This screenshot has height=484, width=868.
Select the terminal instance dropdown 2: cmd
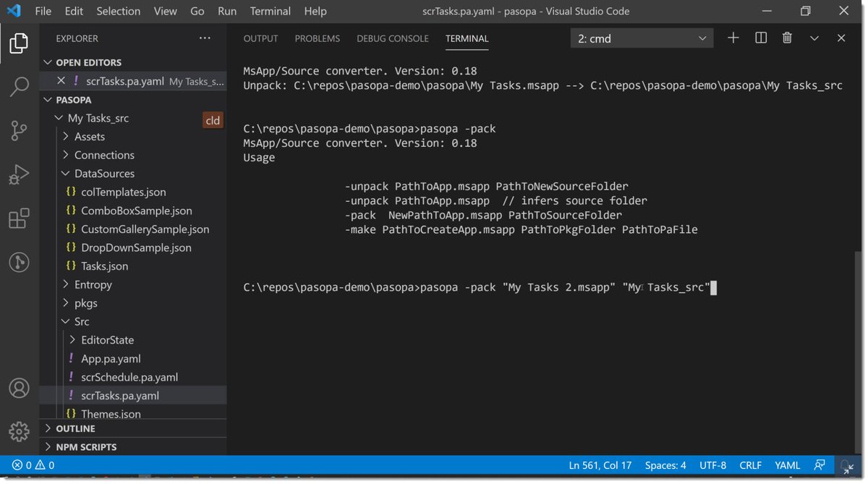coord(642,38)
